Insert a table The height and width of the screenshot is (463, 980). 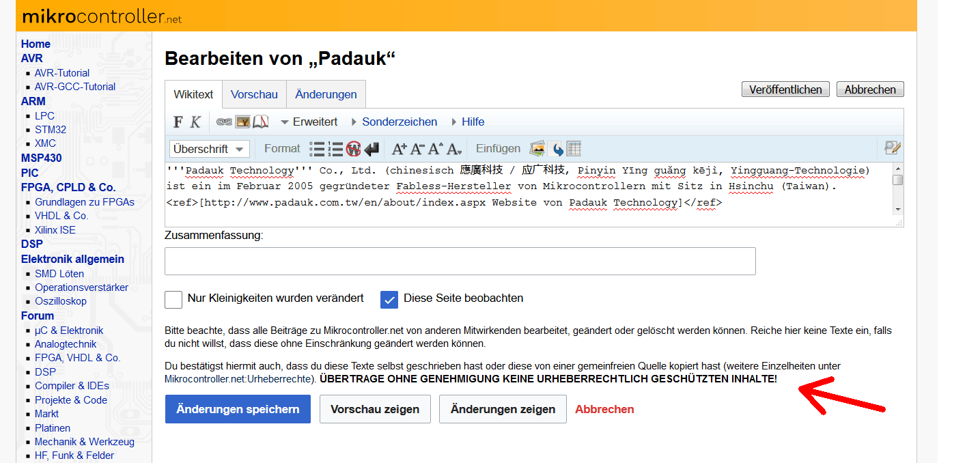[x=574, y=149]
